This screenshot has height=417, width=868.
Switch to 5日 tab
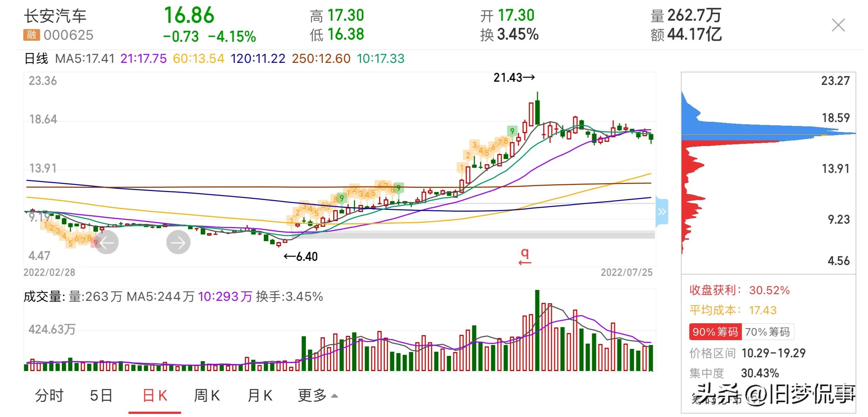coord(101,396)
